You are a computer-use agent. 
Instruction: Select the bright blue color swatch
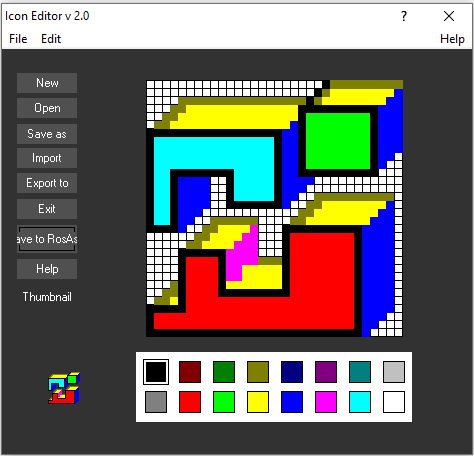tap(292, 402)
